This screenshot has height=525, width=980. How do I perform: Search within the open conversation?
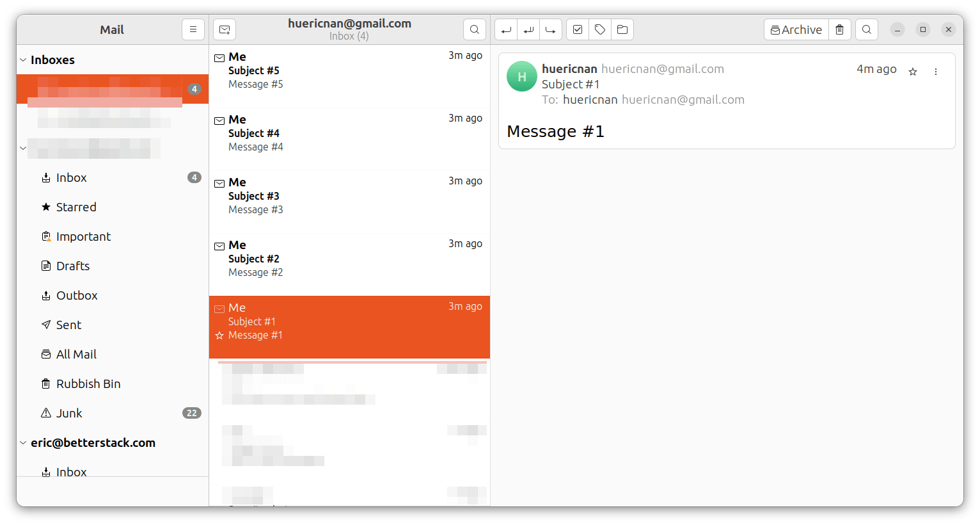click(x=867, y=29)
